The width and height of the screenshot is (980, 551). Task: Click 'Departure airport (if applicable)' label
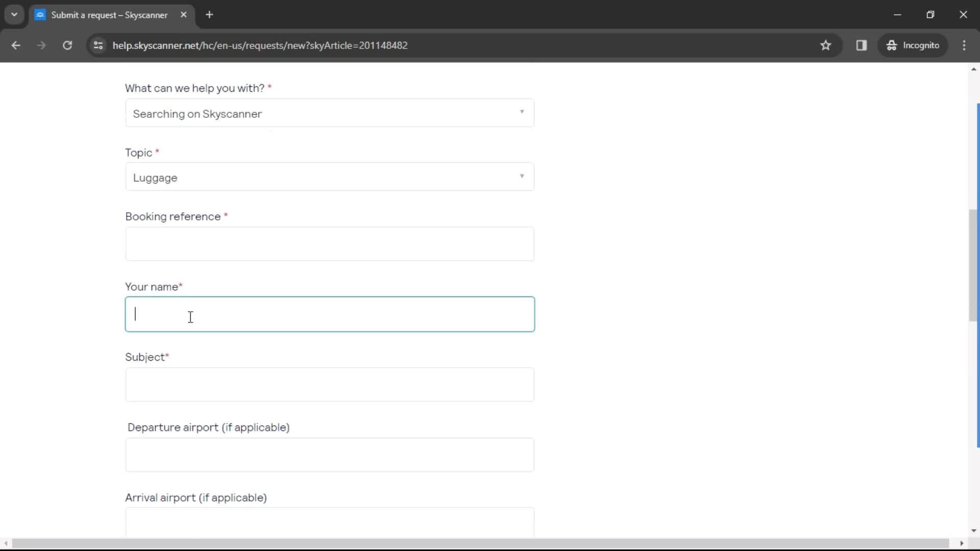click(209, 428)
